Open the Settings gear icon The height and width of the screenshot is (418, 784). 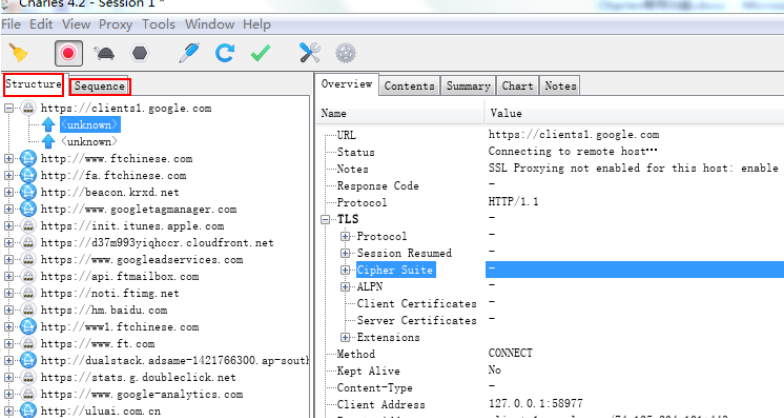pyautogui.click(x=346, y=53)
